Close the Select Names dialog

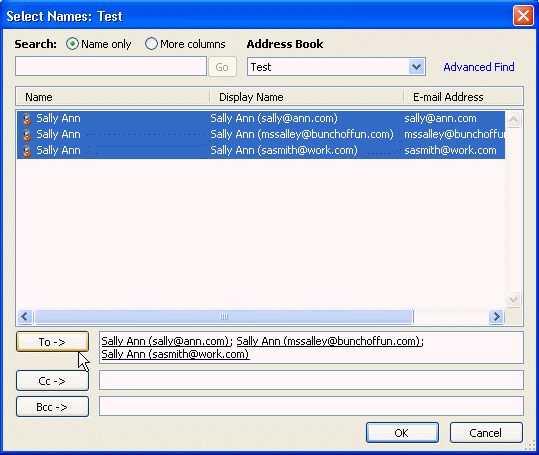(x=523, y=15)
